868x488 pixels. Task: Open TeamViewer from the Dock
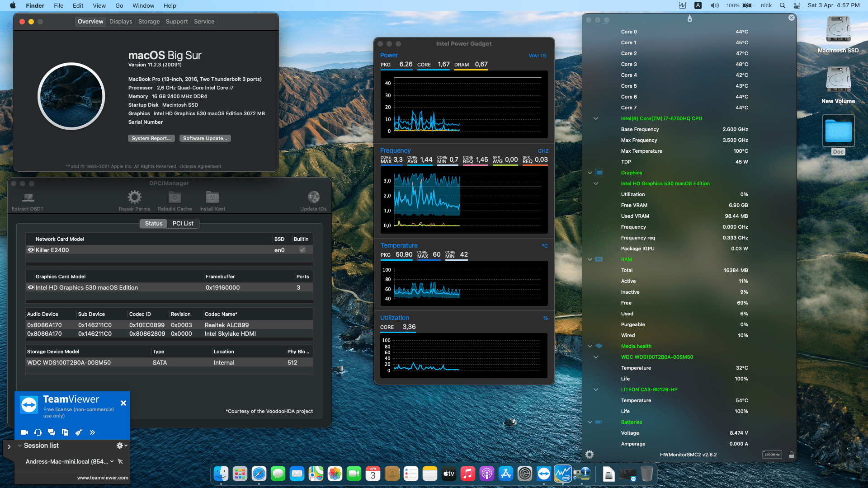[544, 474]
